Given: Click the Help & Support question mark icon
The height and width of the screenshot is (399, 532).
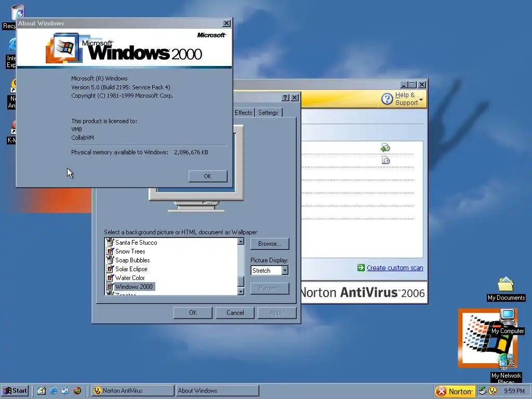Looking at the screenshot, I should click(x=387, y=99).
